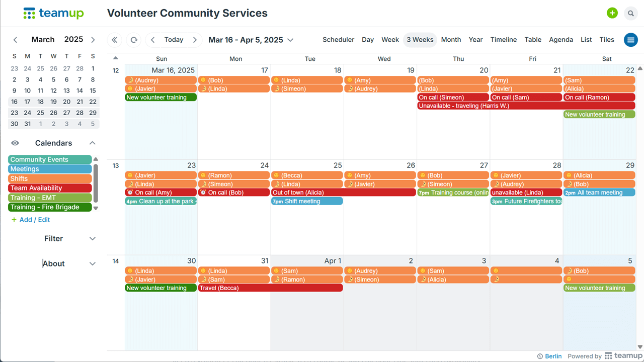Toggle the Community Events calendar
The width and height of the screenshot is (644, 362).
point(50,159)
